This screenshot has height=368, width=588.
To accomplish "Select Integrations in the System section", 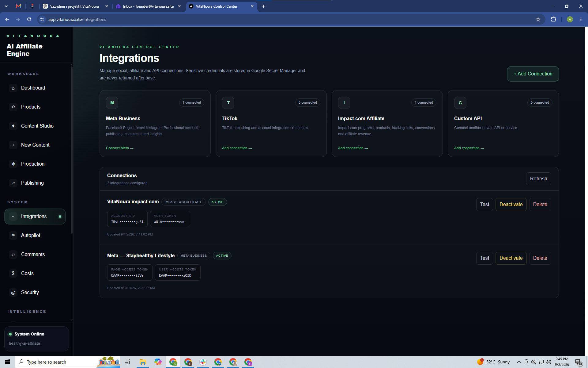I will click(x=35, y=217).
